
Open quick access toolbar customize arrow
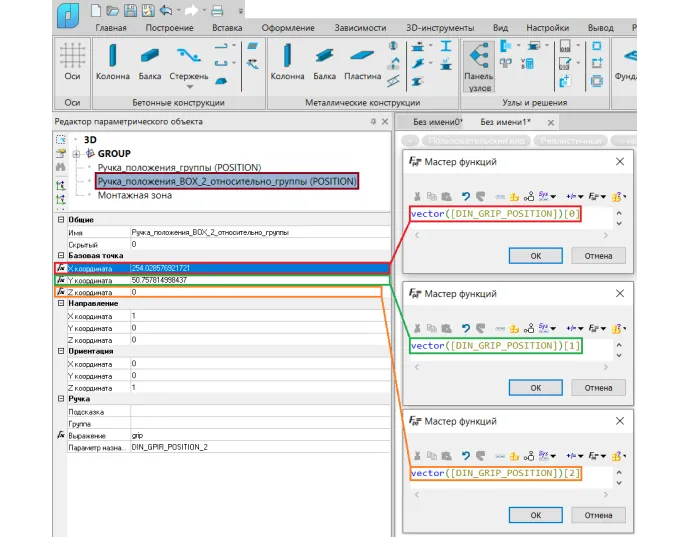[240, 11]
